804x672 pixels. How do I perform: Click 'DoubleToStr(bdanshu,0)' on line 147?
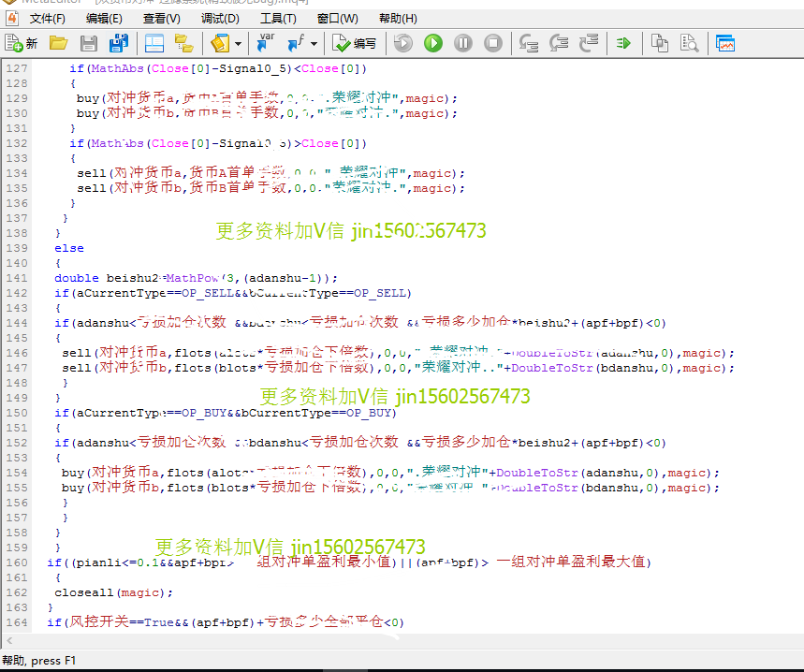pyautogui.click(x=592, y=368)
